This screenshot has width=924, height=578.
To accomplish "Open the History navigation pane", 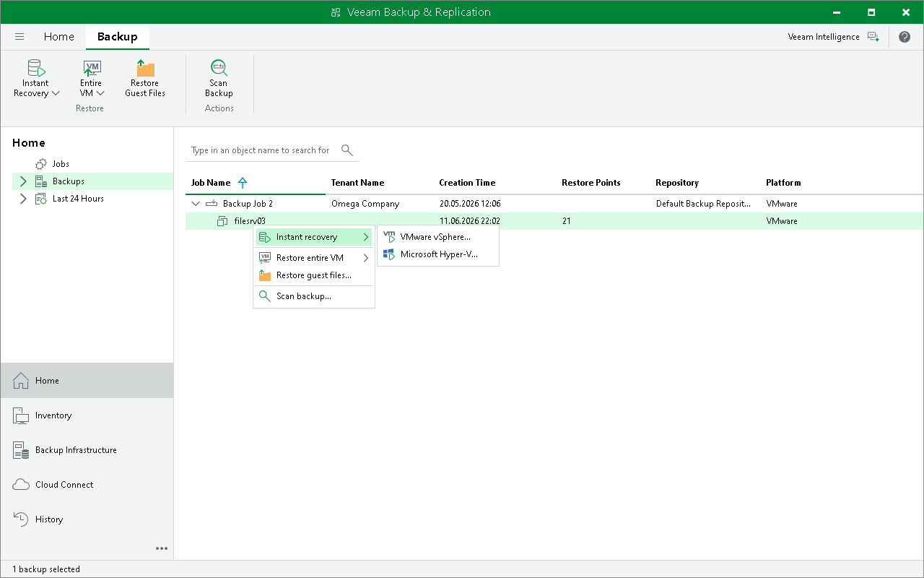I will 87,519.
